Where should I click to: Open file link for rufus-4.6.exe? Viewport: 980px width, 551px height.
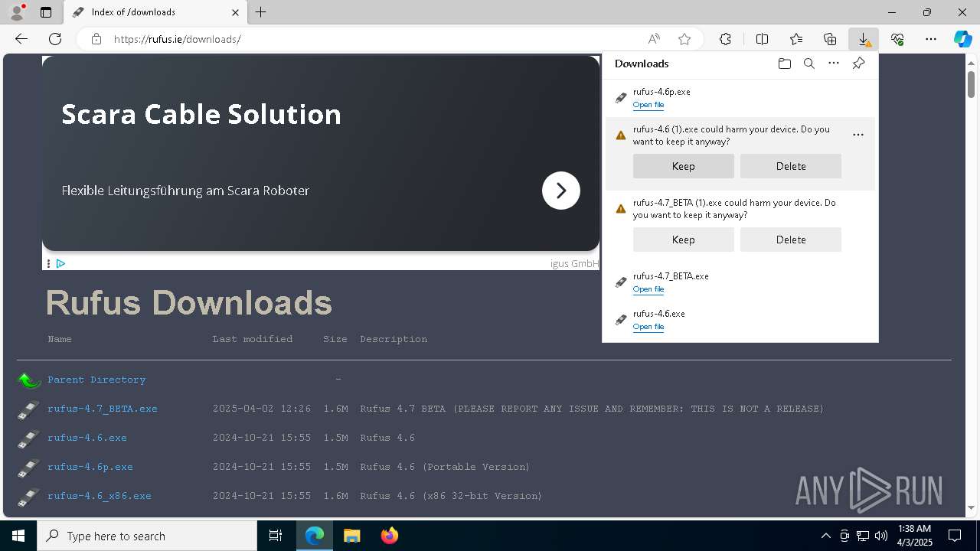(648, 327)
